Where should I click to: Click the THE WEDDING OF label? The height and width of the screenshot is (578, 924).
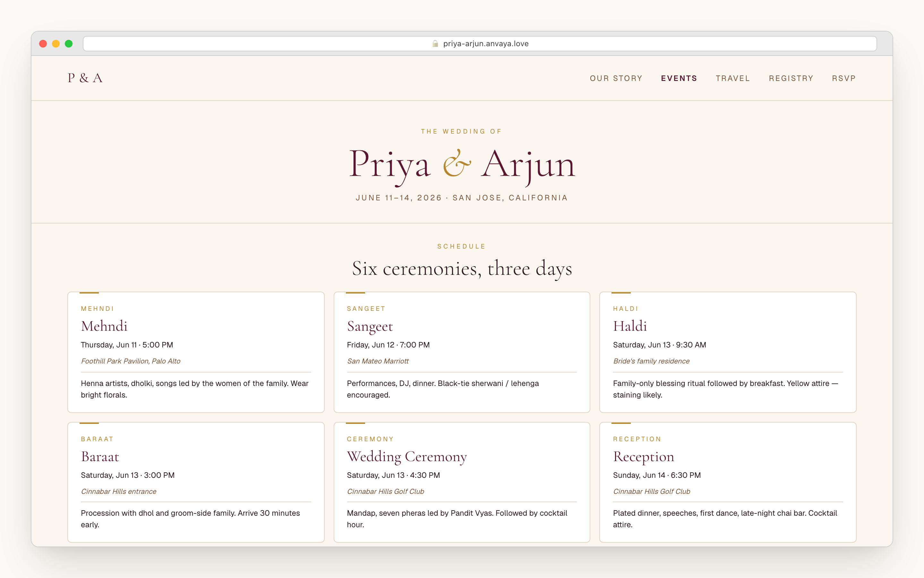[462, 132]
